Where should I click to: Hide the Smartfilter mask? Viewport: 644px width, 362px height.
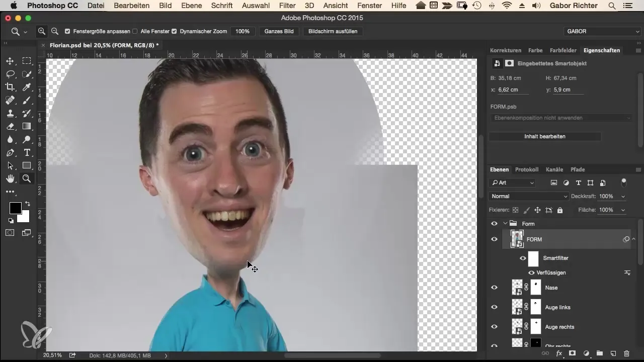(523, 258)
